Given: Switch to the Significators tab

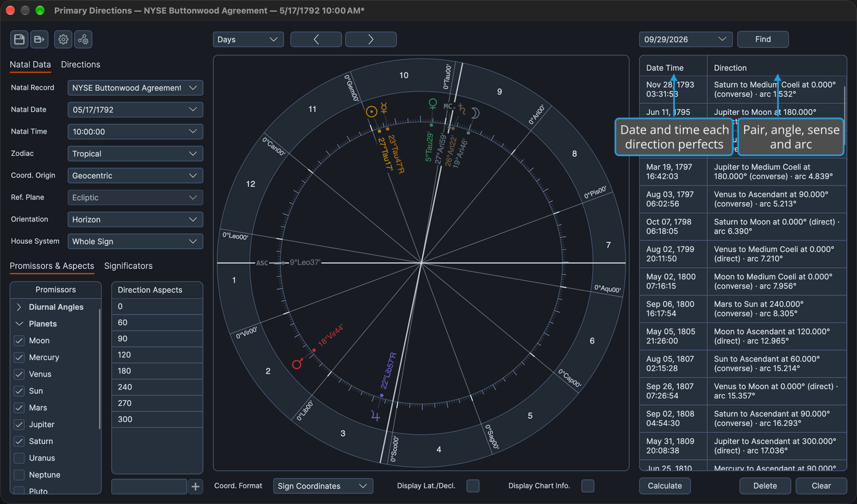Looking at the screenshot, I should 128,266.
